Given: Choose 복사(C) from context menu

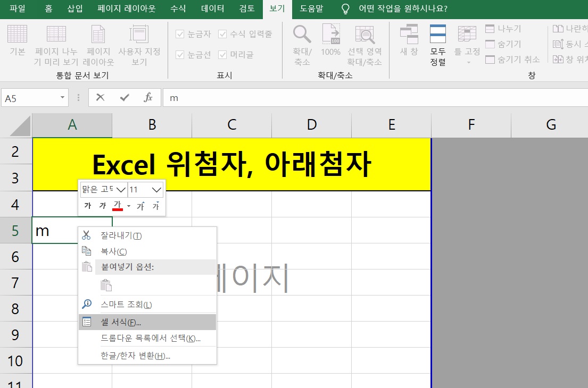Looking at the screenshot, I should pyautogui.click(x=147, y=251).
